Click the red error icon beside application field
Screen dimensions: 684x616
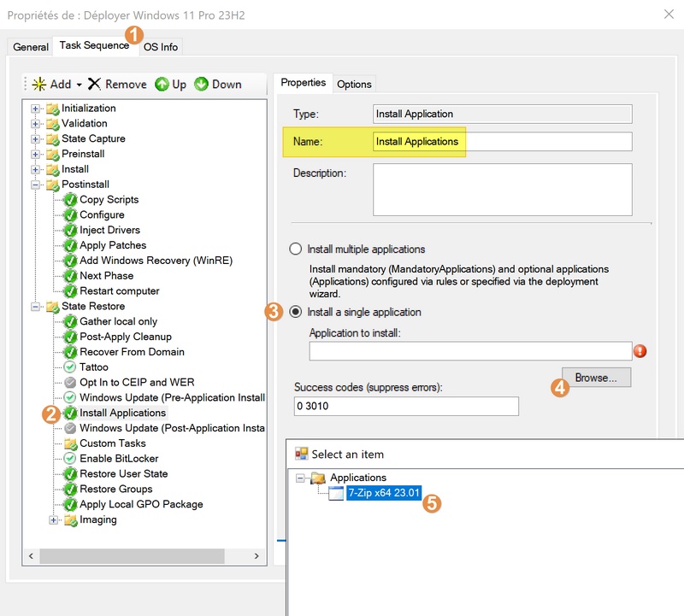[640, 351]
